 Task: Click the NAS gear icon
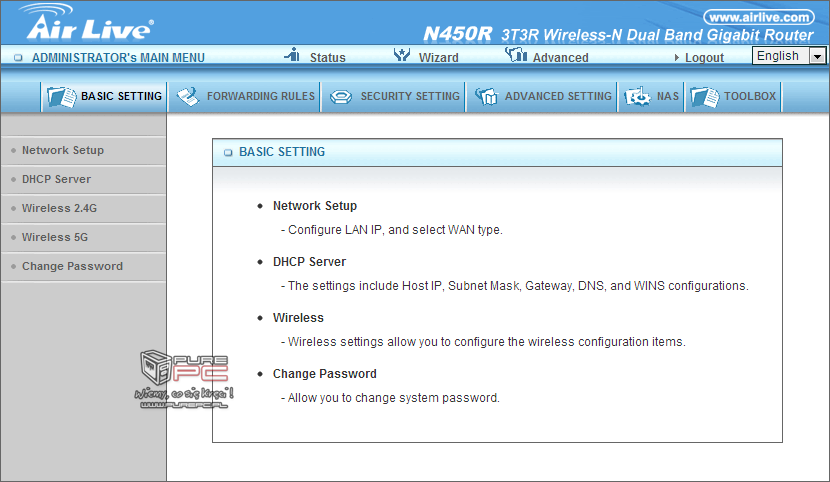(636, 97)
